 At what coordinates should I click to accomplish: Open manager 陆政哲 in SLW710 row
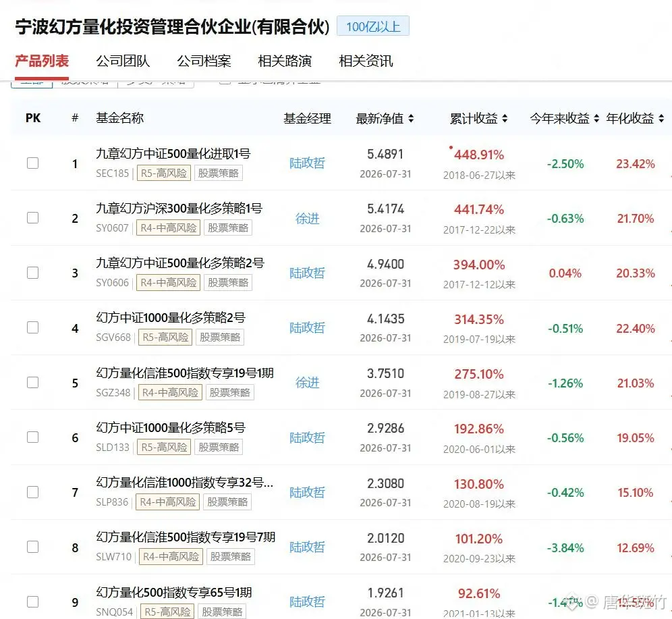tap(307, 547)
